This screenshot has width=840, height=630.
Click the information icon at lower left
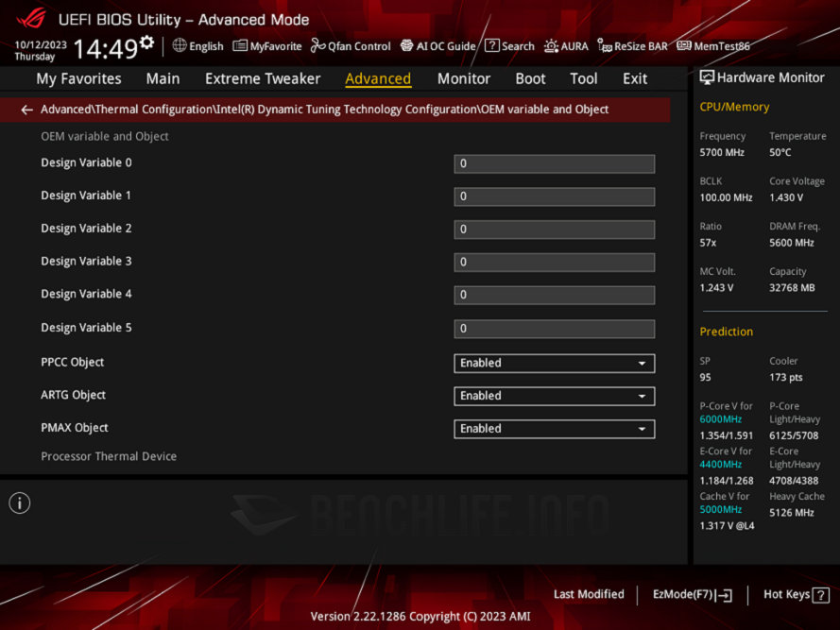19,502
